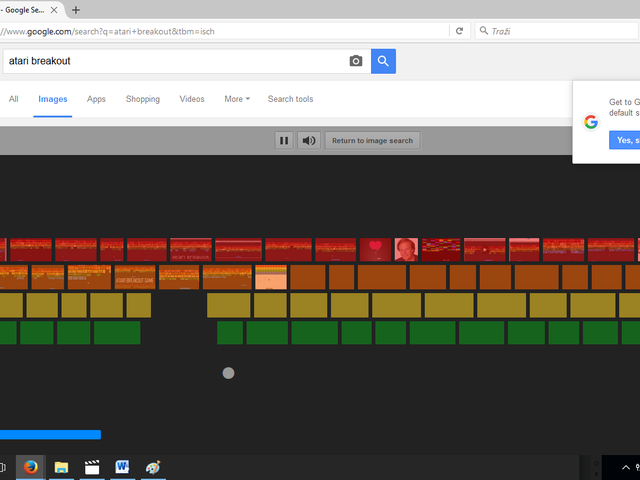640x480 pixels.
Task: Open the Apps results tab
Action: tap(96, 99)
